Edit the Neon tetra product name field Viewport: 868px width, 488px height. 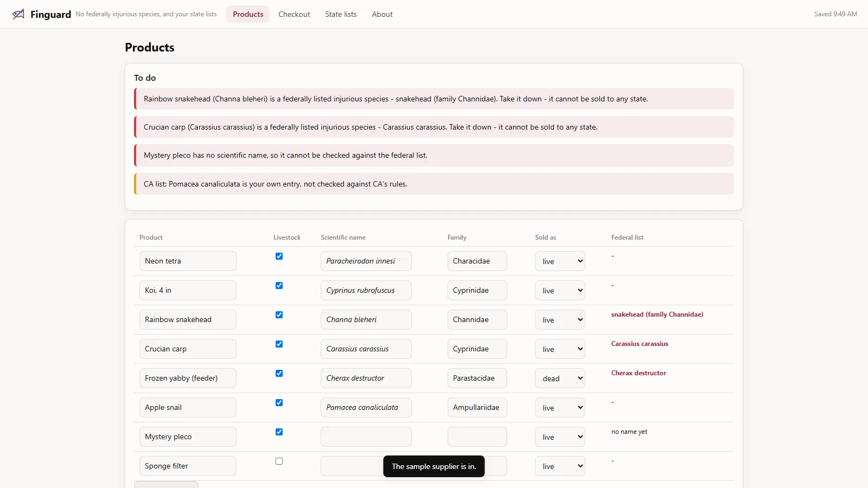(188, 261)
